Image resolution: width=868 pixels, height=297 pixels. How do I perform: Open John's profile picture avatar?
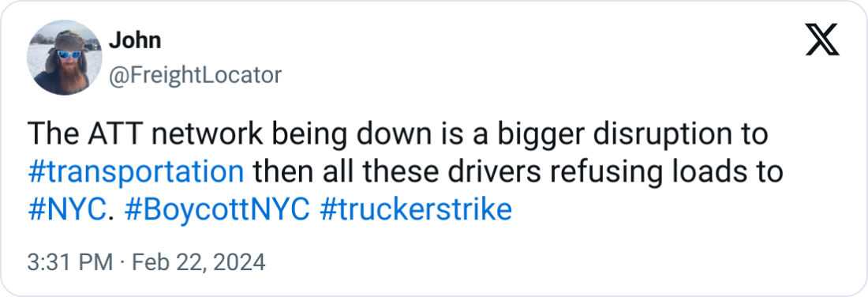[65, 58]
